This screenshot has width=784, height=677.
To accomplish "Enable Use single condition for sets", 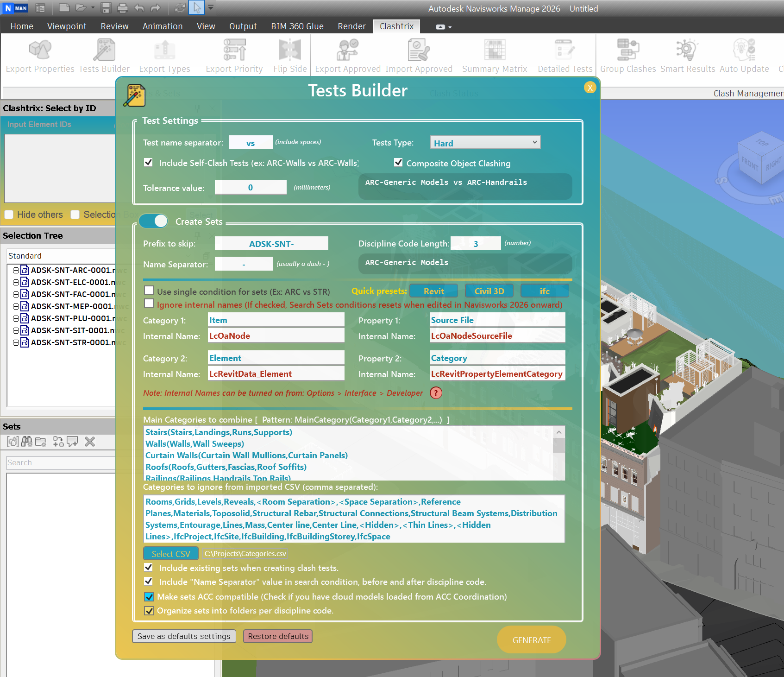I will tap(149, 291).
